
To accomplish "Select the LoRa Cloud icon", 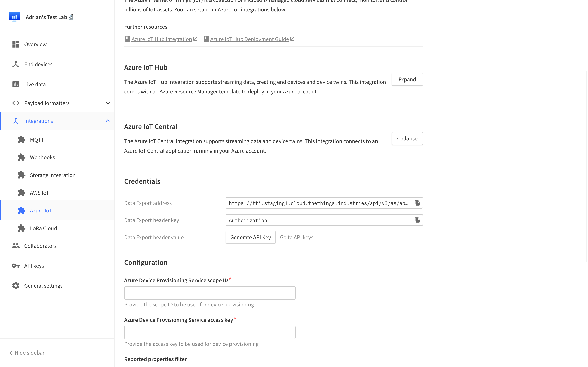I will click(21, 228).
